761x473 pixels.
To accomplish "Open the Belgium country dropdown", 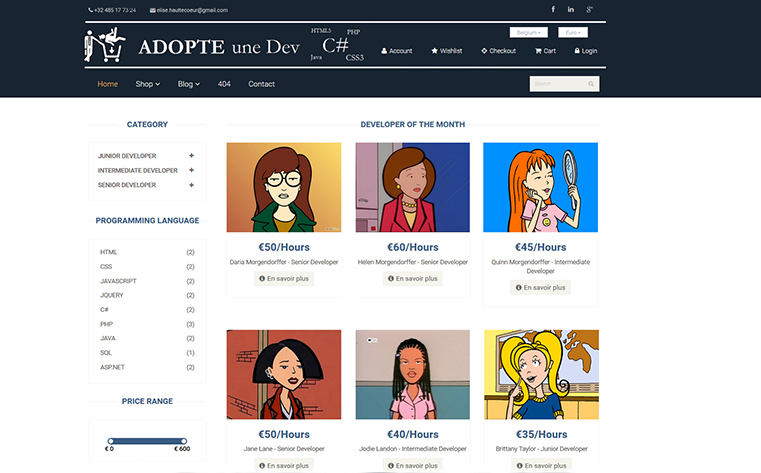I will click(x=529, y=33).
